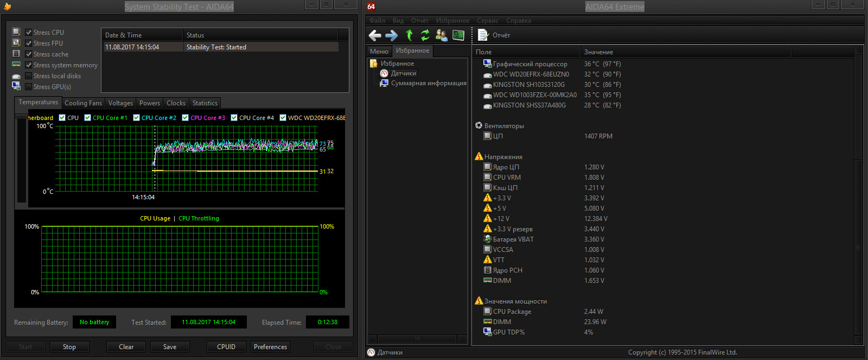Click the Save button

pos(170,346)
